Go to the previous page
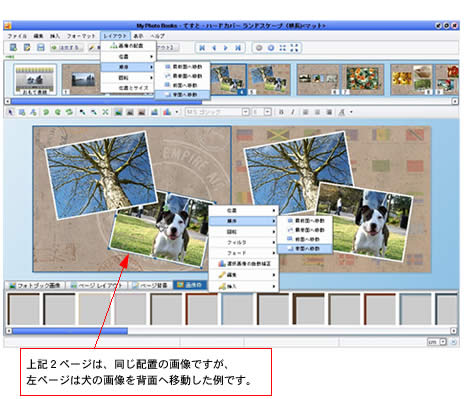 pos(214,48)
